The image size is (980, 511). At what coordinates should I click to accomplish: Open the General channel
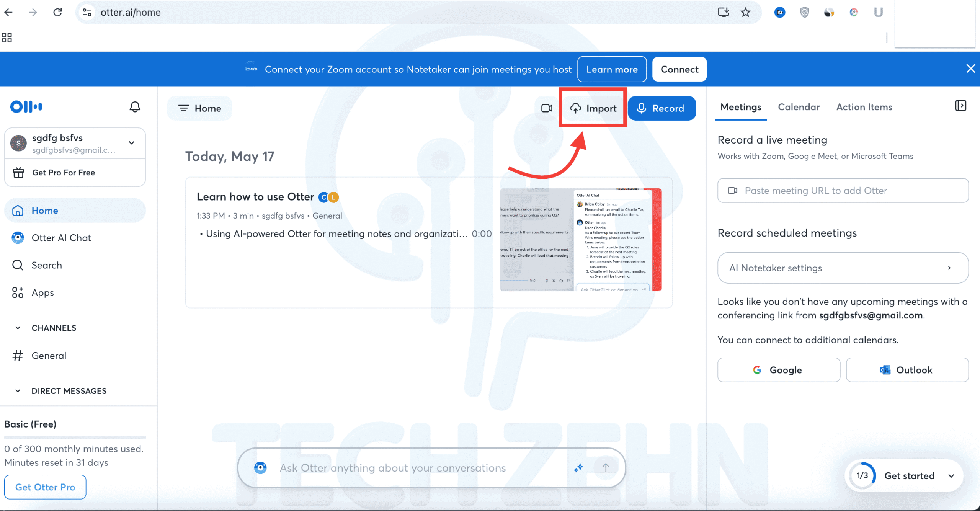75,356
